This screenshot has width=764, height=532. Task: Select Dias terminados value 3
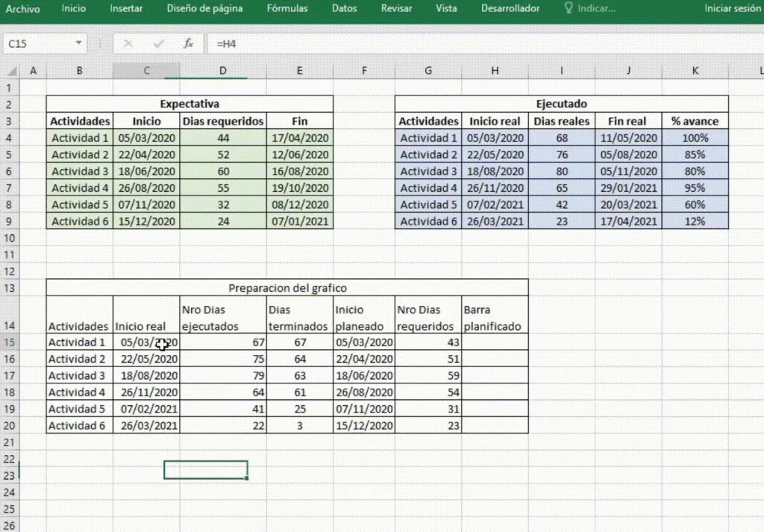point(300,425)
